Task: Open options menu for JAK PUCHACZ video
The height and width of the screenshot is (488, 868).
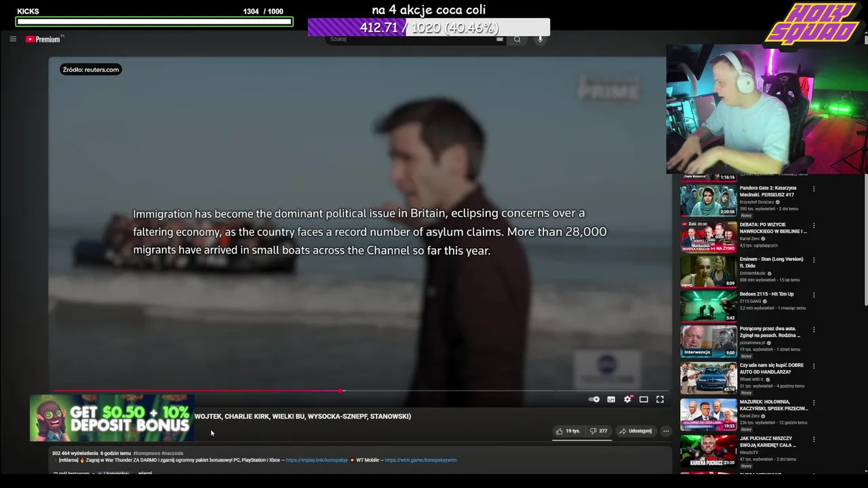Action: click(x=814, y=440)
